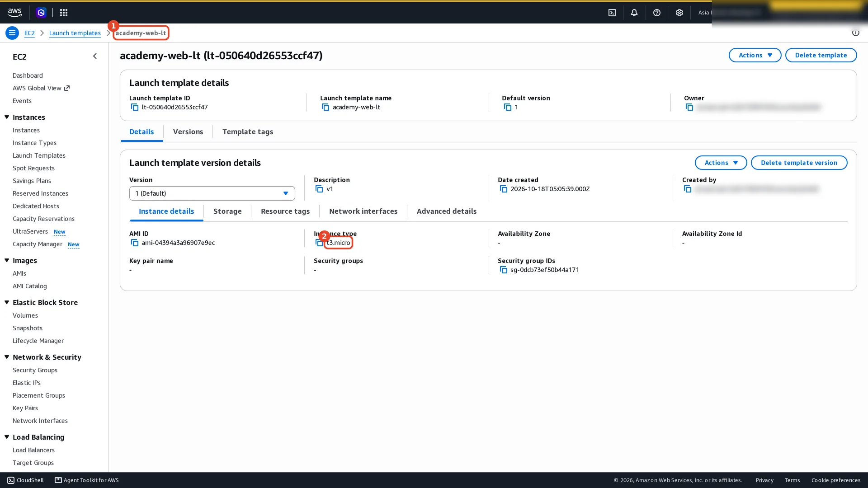The width and height of the screenshot is (868, 488).
Task: Copy the security group ID sg-0dcb73ef50b44a171
Action: [x=503, y=270]
